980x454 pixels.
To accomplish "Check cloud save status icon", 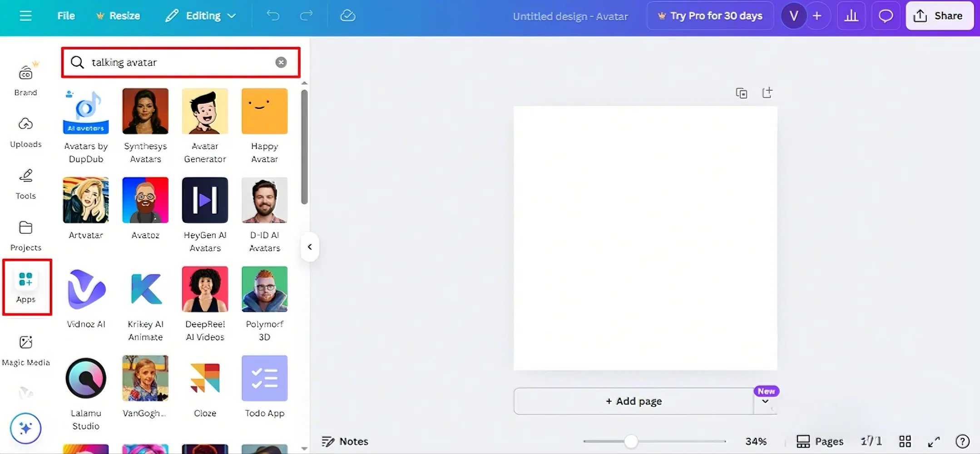I will tap(348, 16).
